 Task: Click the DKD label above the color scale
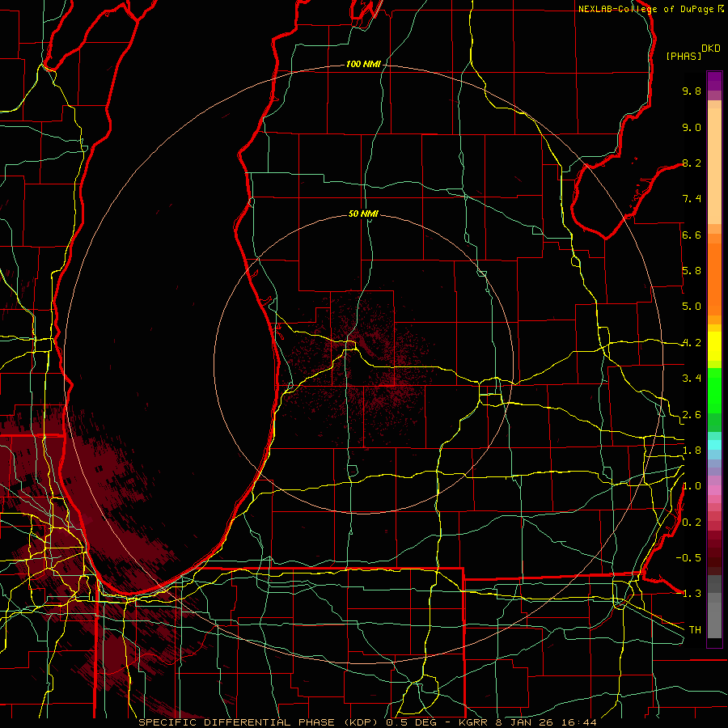click(711, 49)
